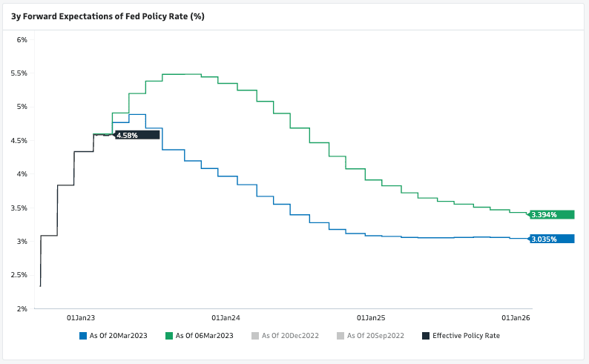Click the gray As Of 20Dec2022 legend swatch
The image size is (589, 364).
pos(255,336)
